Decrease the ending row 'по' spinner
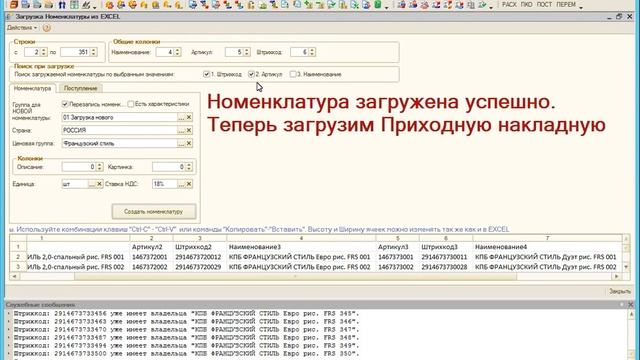640x360 pixels. click(93, 54)
